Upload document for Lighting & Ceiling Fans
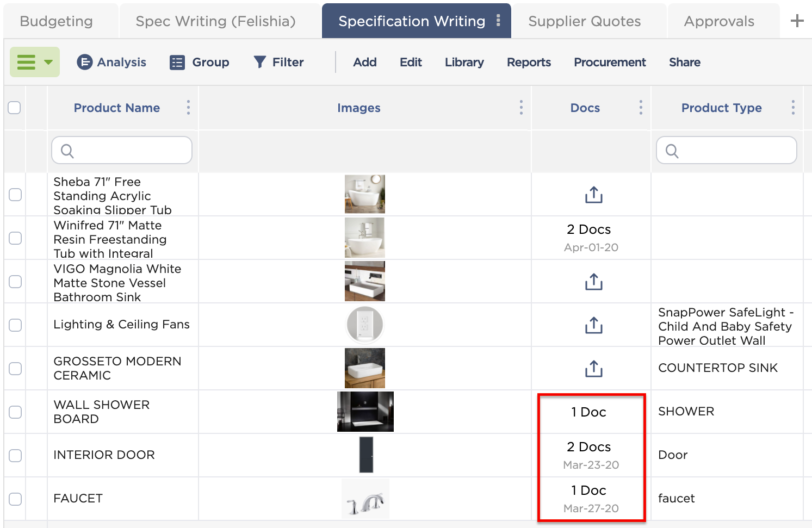812x528 pixels. pyautogui.click(x=593, y=325)
